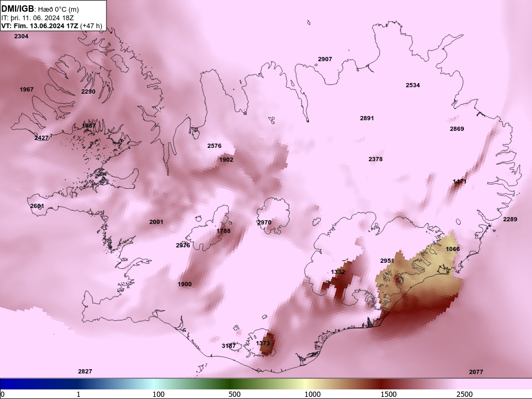The height and width of the screenshot is (399, 532).
Task: Click the 3187 value on the south coast
Action: pos(229,346)
